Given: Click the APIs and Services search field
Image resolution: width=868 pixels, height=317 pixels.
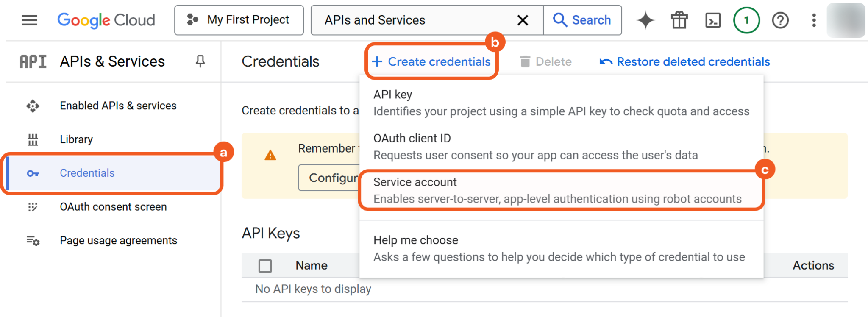Looking at the screenshot, I should 415,20.
